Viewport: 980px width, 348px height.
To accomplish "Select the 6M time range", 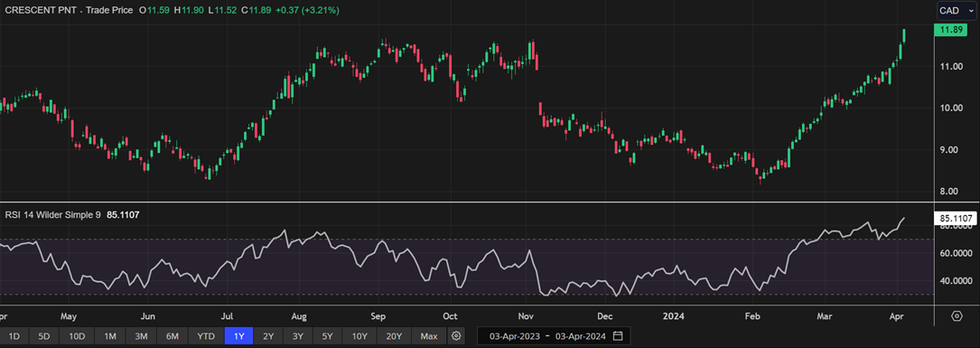I will (x=173, y=336).
